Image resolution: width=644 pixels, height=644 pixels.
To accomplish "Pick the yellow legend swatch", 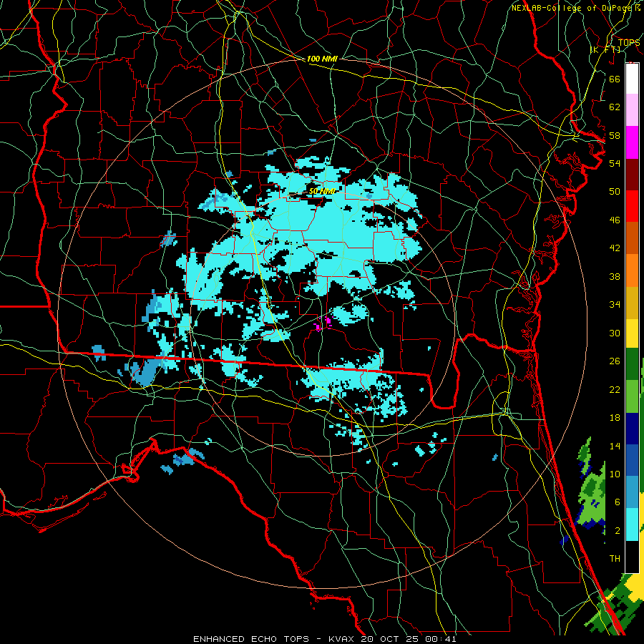I will 632,333.
